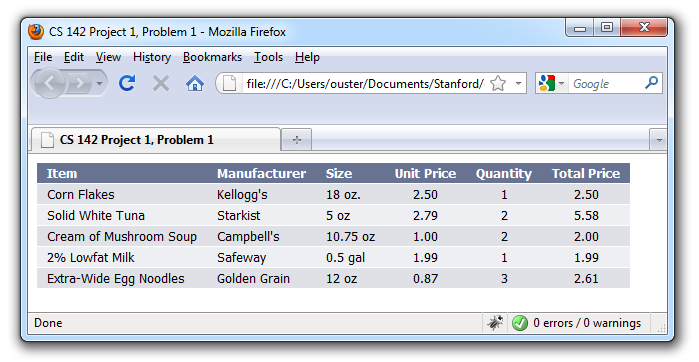The width and height of the screenshot is (699, 362).
Task: Click the 0.5 gal size cell
Action: click(345, 257)
